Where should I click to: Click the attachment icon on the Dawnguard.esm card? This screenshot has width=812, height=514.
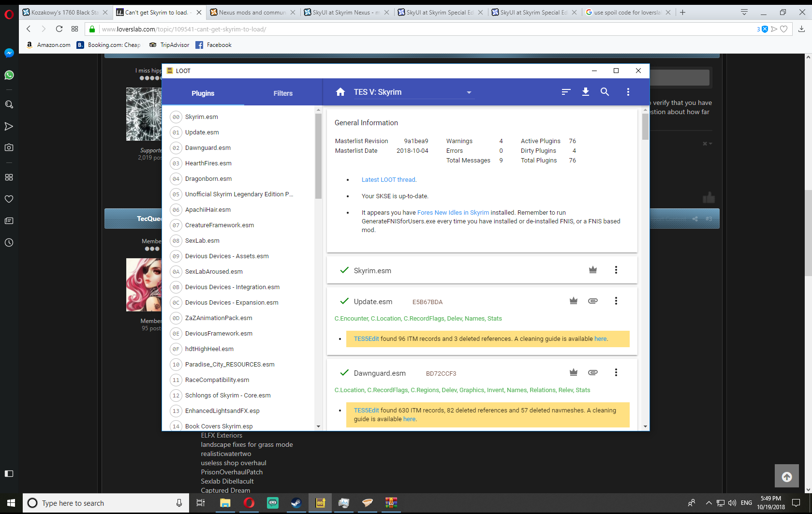pyautogui.click(x=593, y=372)
